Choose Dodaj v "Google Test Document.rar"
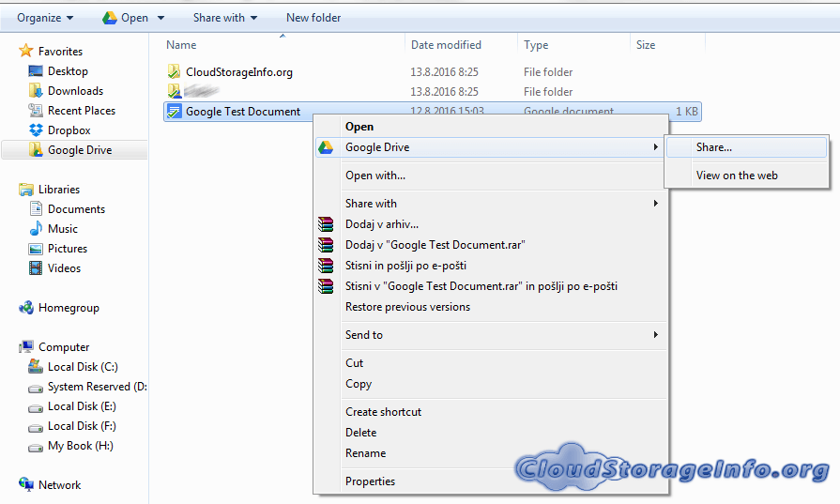Screen dimensions: 840x504 [435, 245]
